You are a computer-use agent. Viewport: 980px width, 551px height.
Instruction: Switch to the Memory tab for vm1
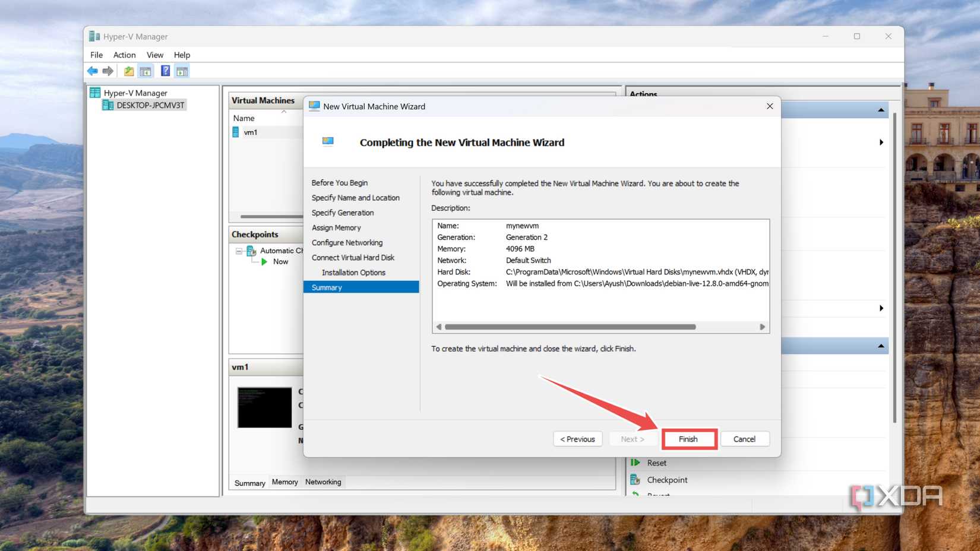click(284, 482)
